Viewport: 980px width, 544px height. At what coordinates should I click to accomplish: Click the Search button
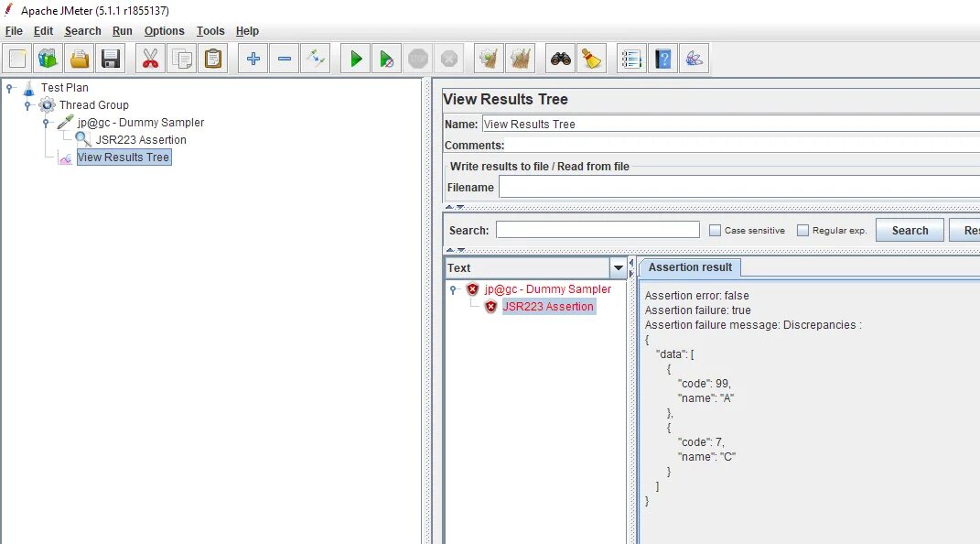click(910, 230)
